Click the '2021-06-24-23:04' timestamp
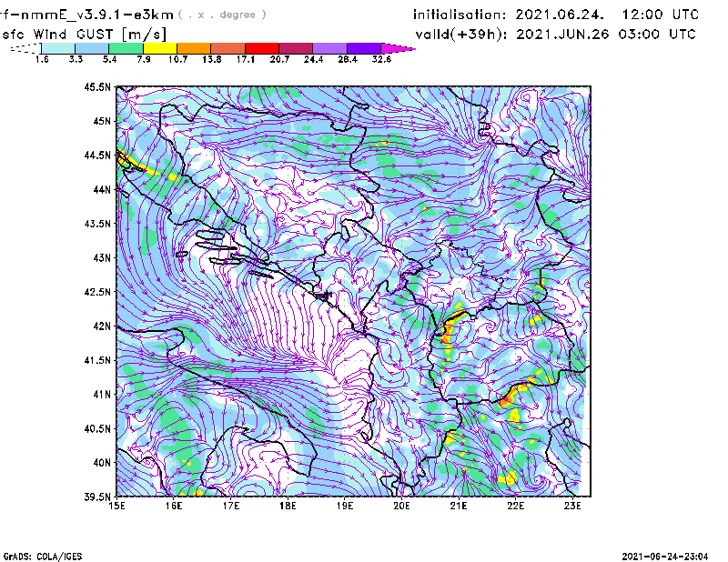 665,557
